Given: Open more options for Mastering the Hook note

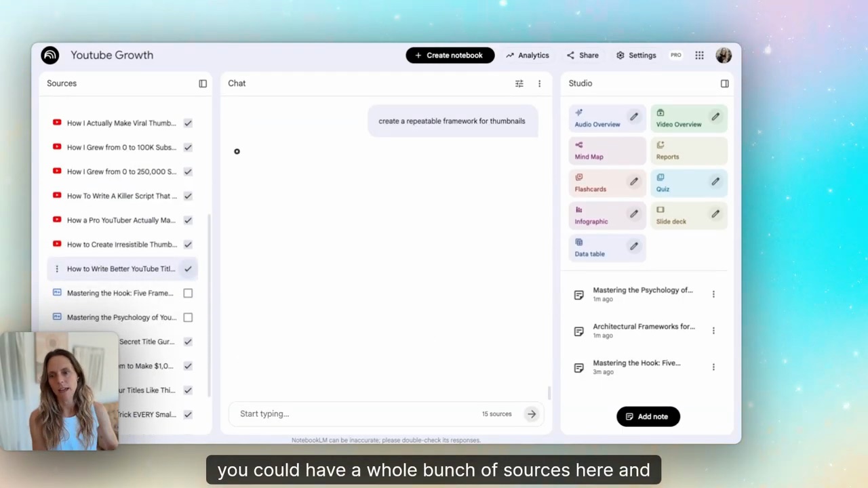Looking at the screenshot, I should pos(713,367).
